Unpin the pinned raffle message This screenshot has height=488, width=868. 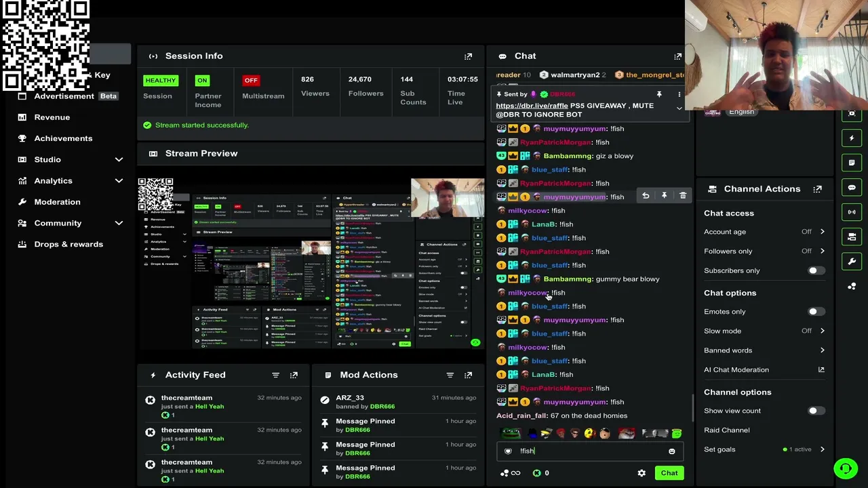658,94
